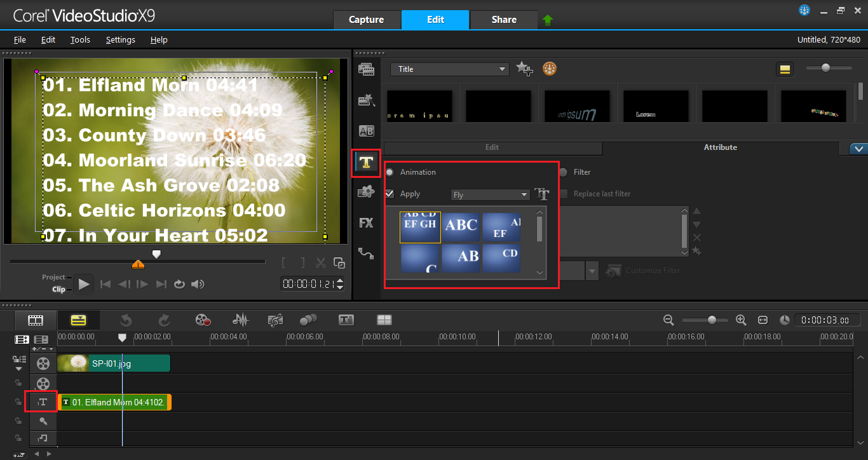The height and width of the screenshot is (460, 868).
Task: Toggle library thumbnail view yellow button
Action: click(785, 69)
